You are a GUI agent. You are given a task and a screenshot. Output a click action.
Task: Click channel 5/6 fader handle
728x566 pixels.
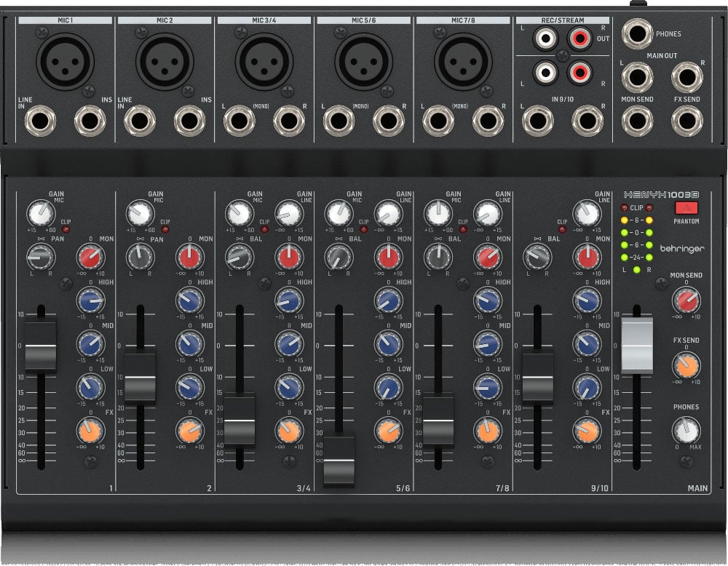339,460
